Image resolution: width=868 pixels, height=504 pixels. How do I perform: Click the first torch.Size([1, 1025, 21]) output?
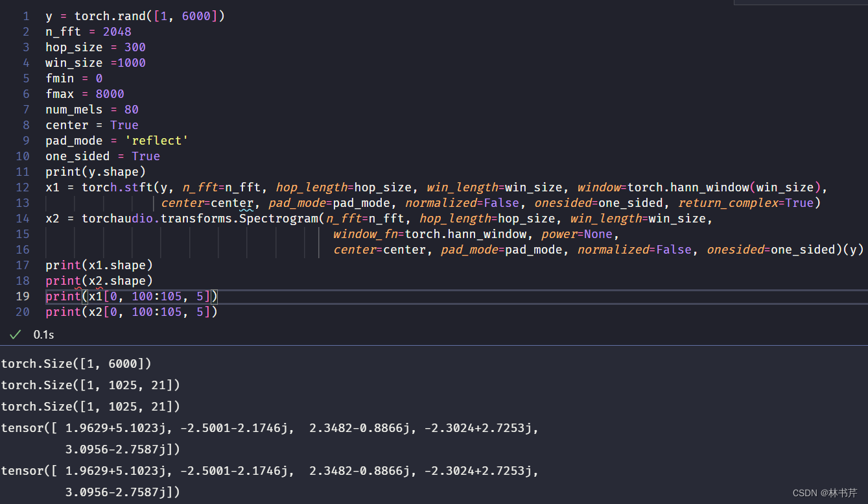(91, 385)
